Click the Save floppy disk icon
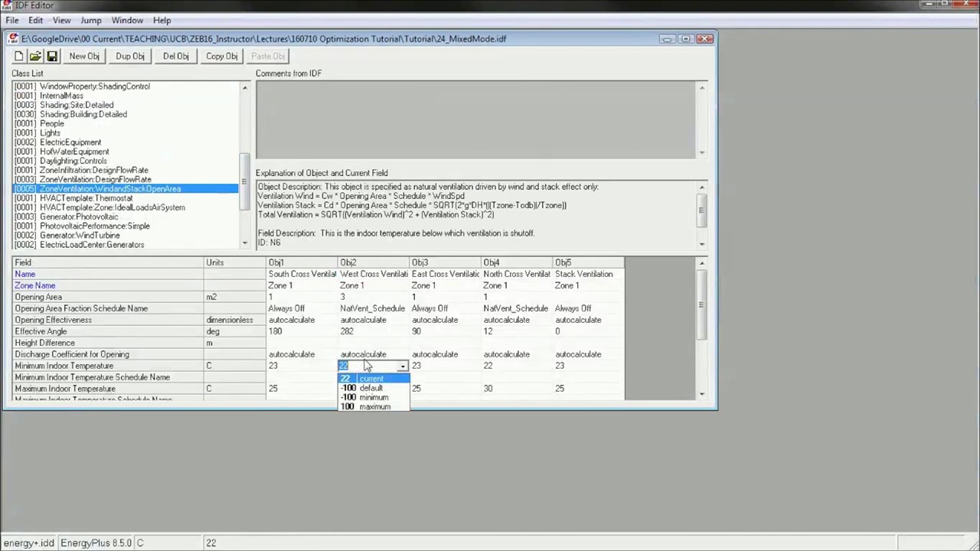The height and width of the screenshot is (551, 980). click(x=52, y=56)
